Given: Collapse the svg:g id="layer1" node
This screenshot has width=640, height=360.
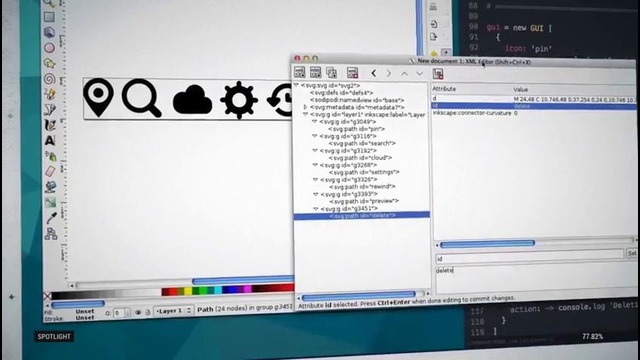Looking at the screenshot, I should (305, 114).
